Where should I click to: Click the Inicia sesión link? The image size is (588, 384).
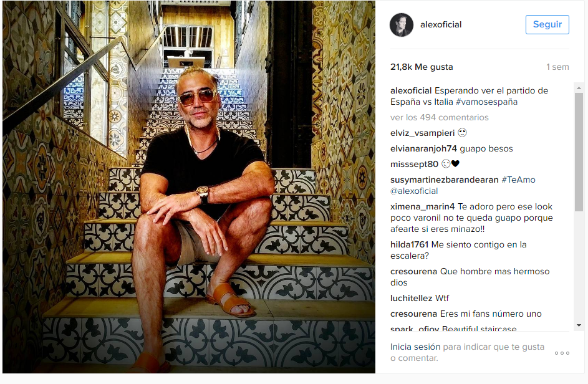click(x=415, y=347)
